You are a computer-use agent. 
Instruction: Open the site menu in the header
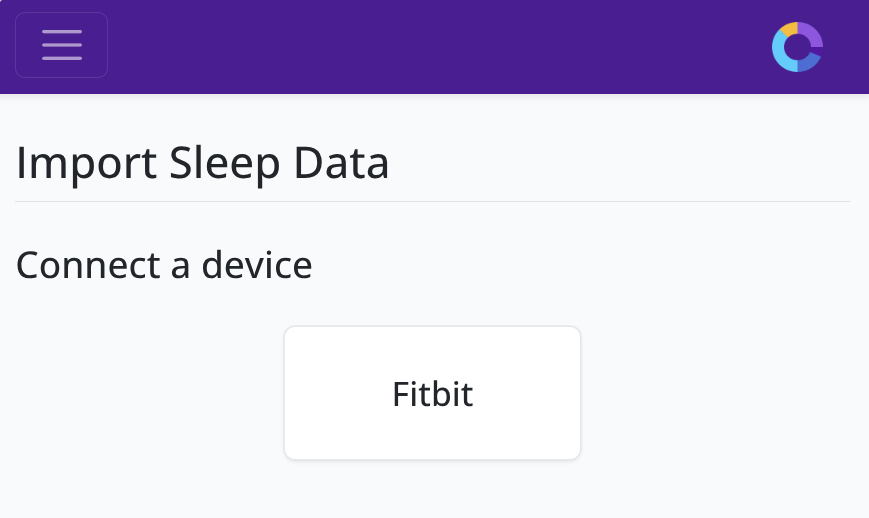tap(61, 45)
